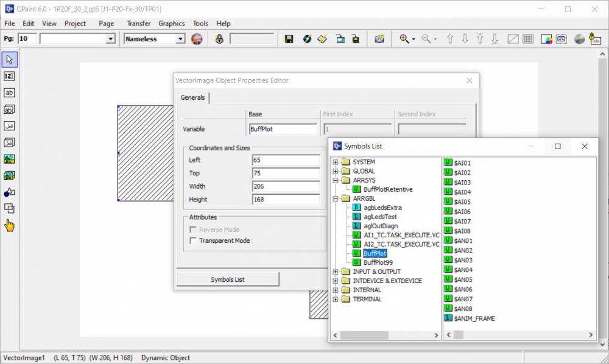The width and height of the screenshot is (609, 364).
Task: Select the geometric shapes tool
Action: 9,192
